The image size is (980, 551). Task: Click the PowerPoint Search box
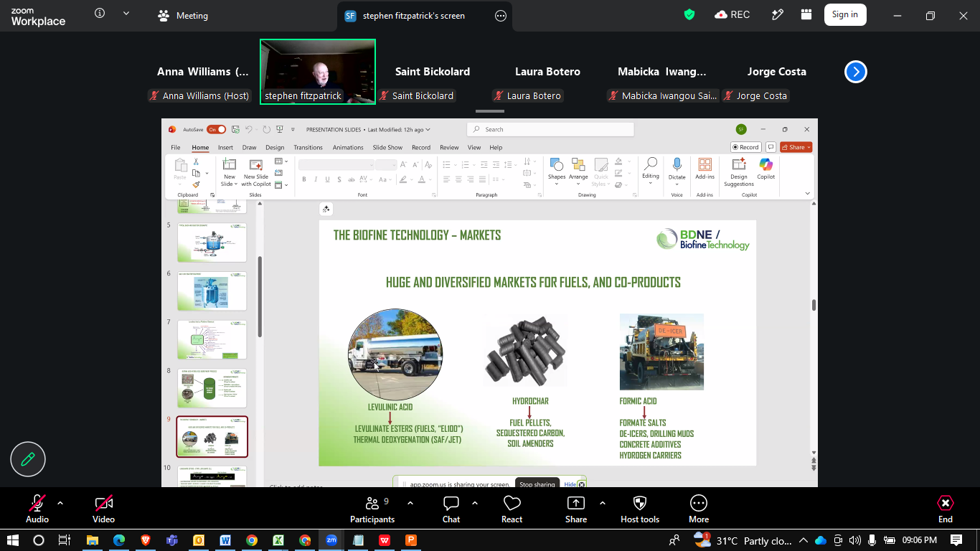click(550, 129)
